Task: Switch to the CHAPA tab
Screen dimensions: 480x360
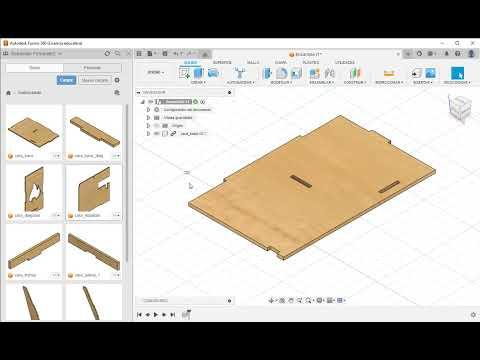Action: [x=281, y=62]
